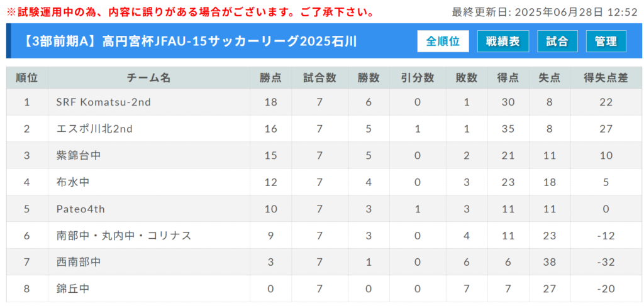Click 南部中・丸内中・コリナス team name
The image size is (644, 306).
[x=124, y=236]
